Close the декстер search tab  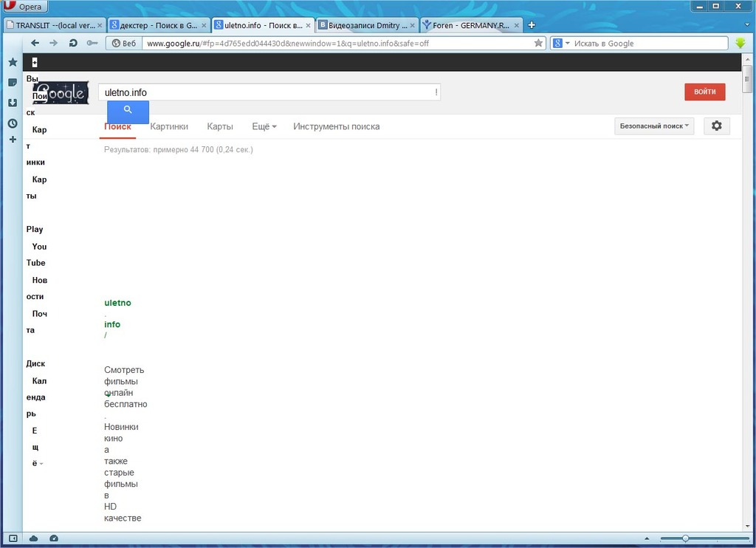[204, 26]
